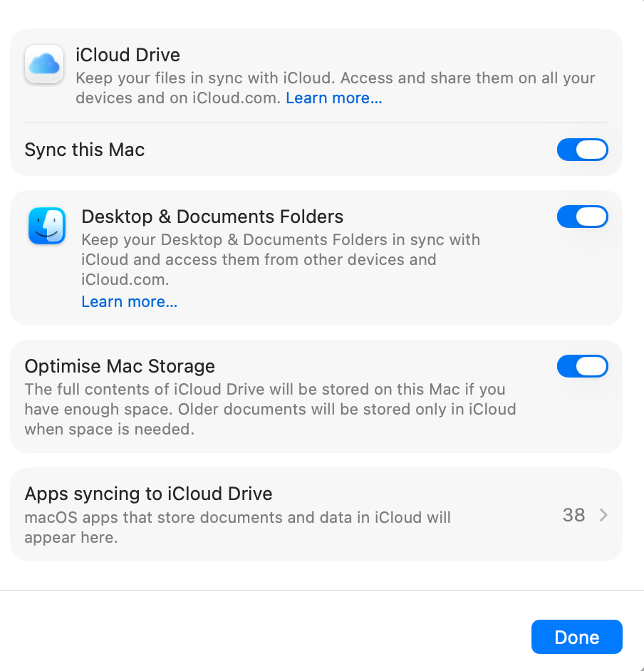Screen dimensions: 644x671
Task: Click the iCloud Drive heading
Action: 128,55
